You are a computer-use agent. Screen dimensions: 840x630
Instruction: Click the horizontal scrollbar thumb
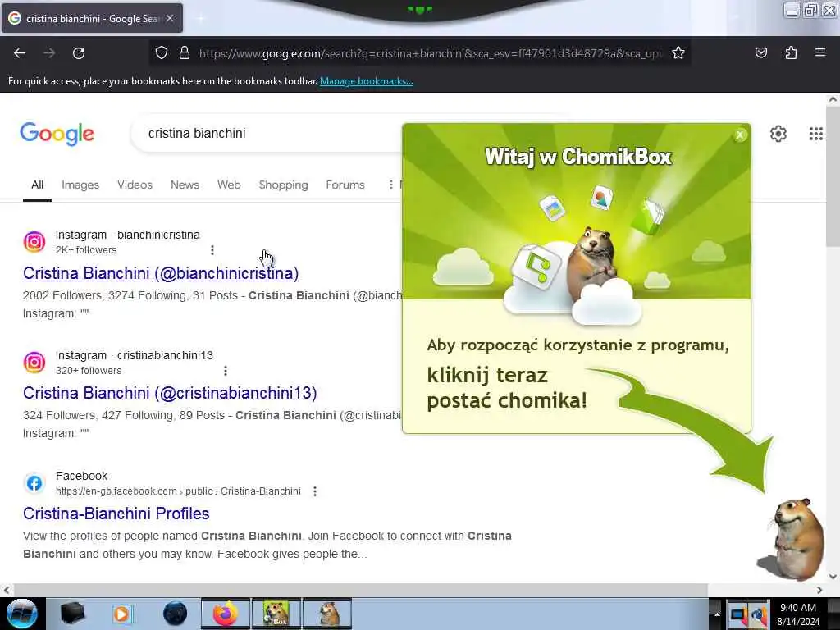point(360,590)
